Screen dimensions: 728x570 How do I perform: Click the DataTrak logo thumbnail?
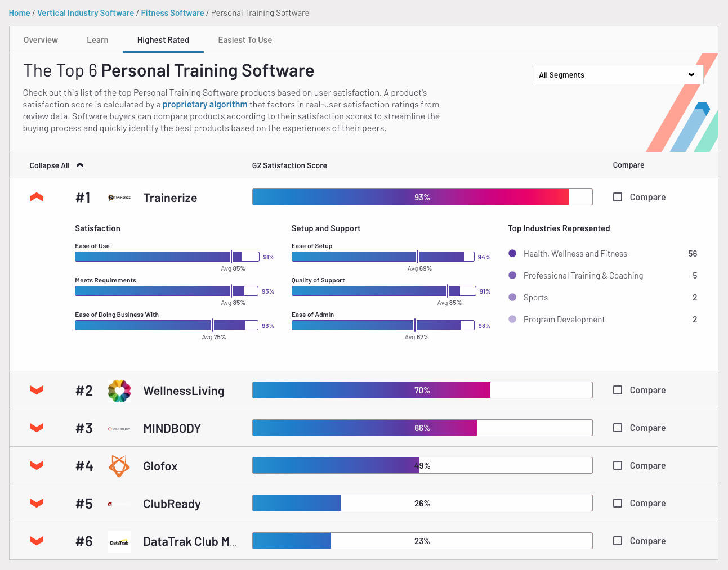coord(119,542)
